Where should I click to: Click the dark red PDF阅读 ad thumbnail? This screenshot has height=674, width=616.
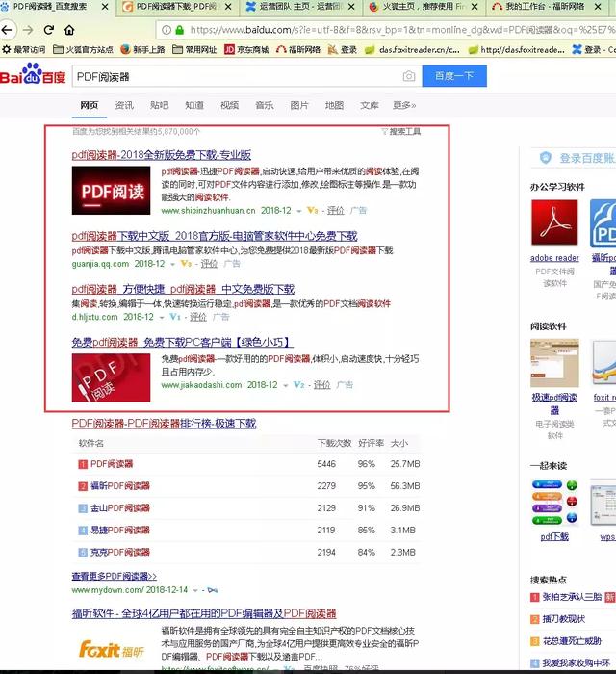pyautogui.click(x=112, y=191)
